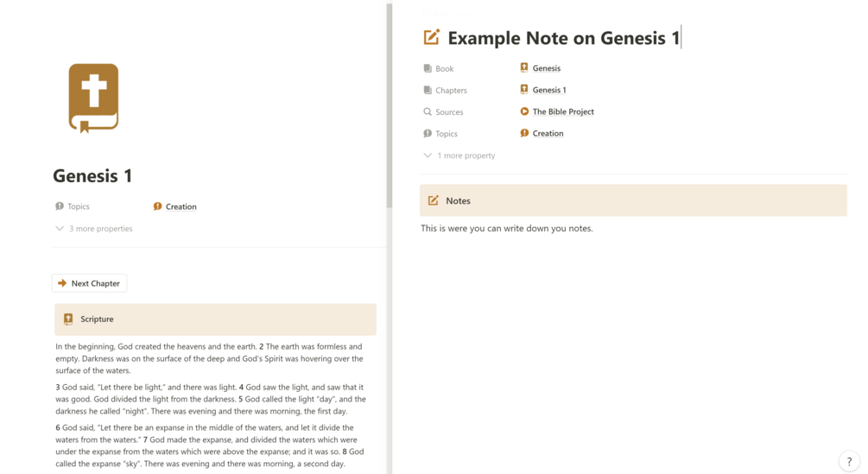This screenshot has width=868, height=474.
Task: Click the Chapters property icon
Action: (x=428, y=90)
